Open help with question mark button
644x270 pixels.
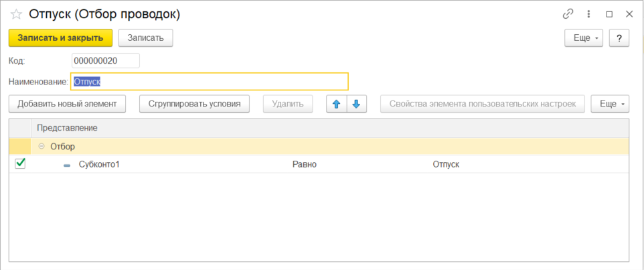coord(619,38)
